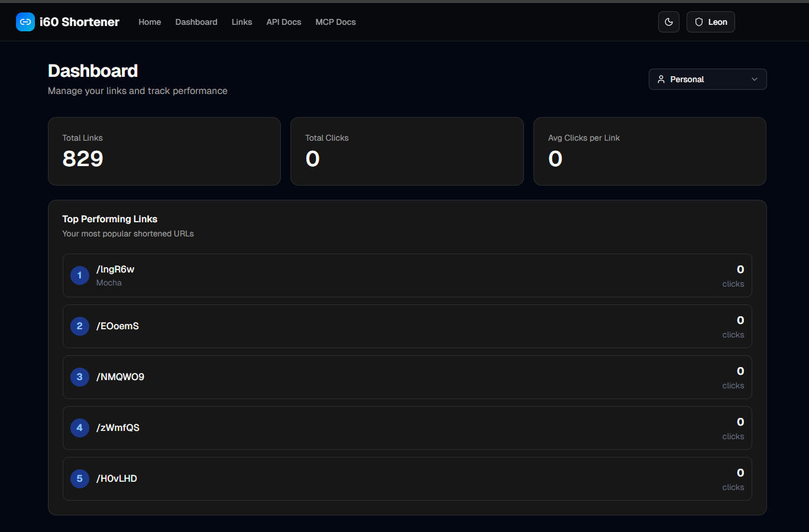Click rank 4 circle badge

tap(80, 428)
